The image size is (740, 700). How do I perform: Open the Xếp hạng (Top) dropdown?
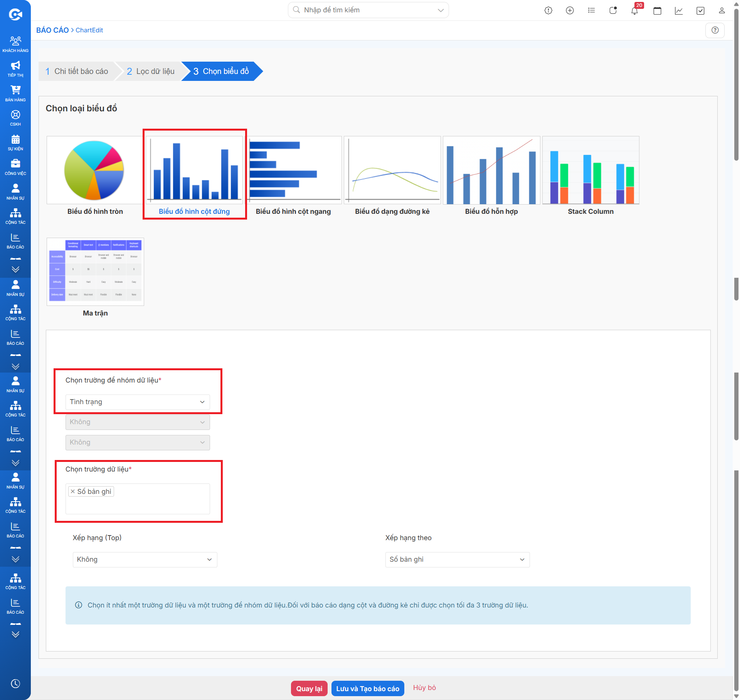tap(145, 559)
